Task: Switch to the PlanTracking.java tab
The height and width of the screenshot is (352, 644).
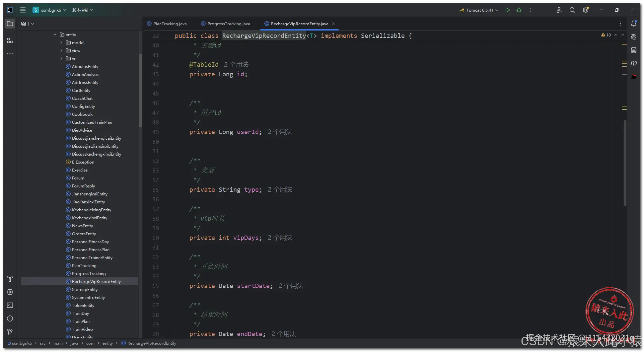Action: coord(167,24)
